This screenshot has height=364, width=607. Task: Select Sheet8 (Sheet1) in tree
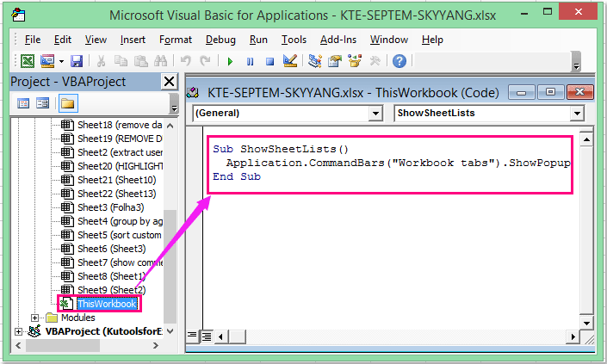pyautogui.click(x=111, y=276)
